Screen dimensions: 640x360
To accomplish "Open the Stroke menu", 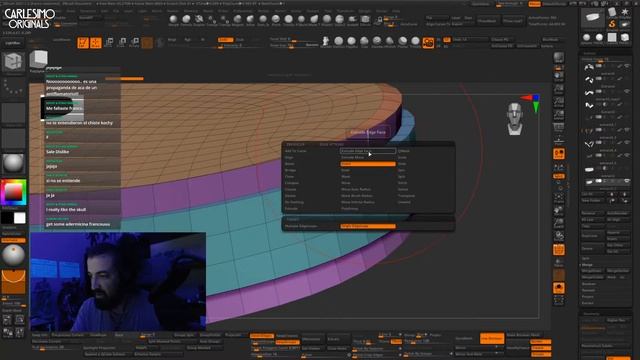I will tap(296, 11).
